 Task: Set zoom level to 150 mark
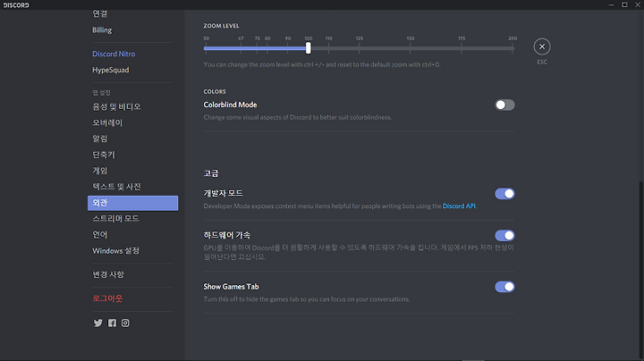pos(410,48)
